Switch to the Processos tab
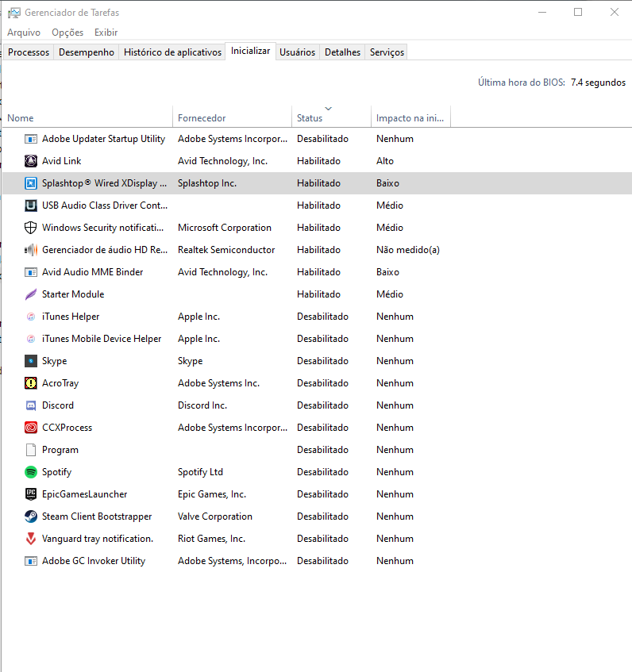This screenshot has height=672, width=632. [x=29, y=52]
